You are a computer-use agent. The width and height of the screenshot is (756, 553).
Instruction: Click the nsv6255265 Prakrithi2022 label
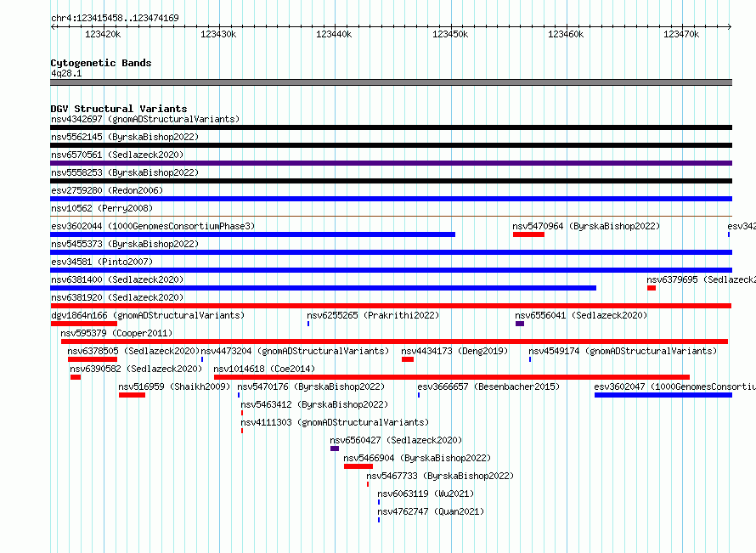pos(373,315)
